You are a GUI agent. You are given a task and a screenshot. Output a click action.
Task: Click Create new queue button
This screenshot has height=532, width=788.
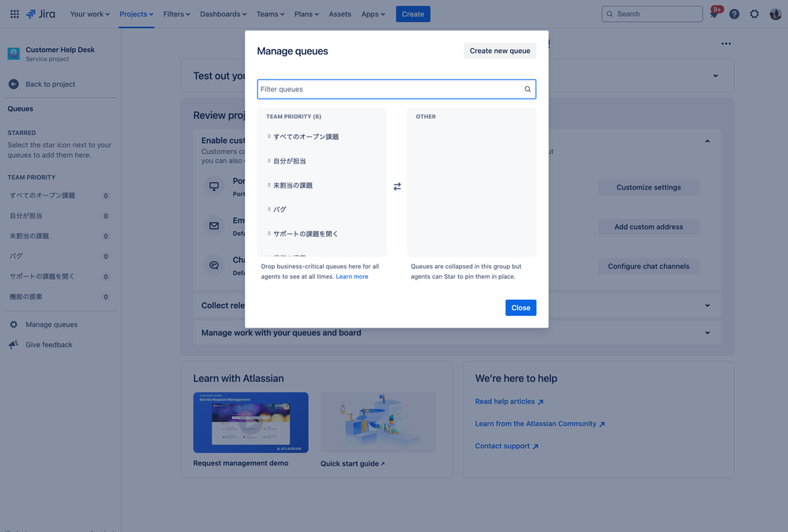coord(500,51)
